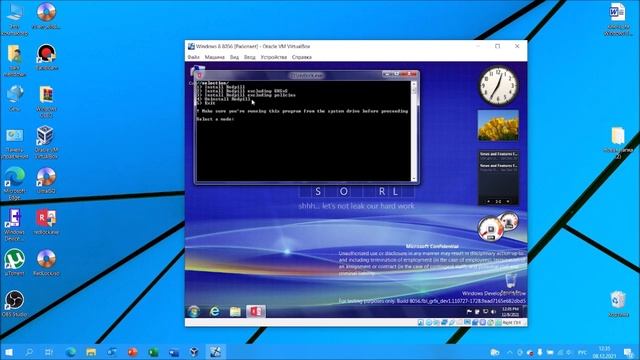Open the VM taskbar clock showing 12:35 PM

point(510,312)
